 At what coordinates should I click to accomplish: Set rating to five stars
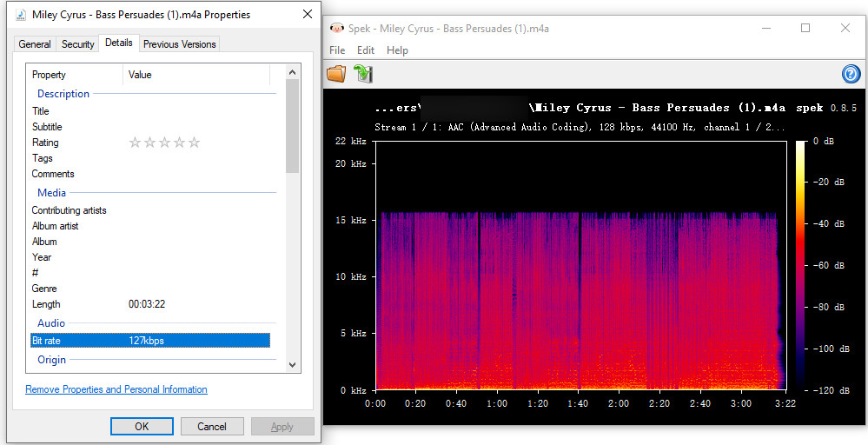point(194,143)
